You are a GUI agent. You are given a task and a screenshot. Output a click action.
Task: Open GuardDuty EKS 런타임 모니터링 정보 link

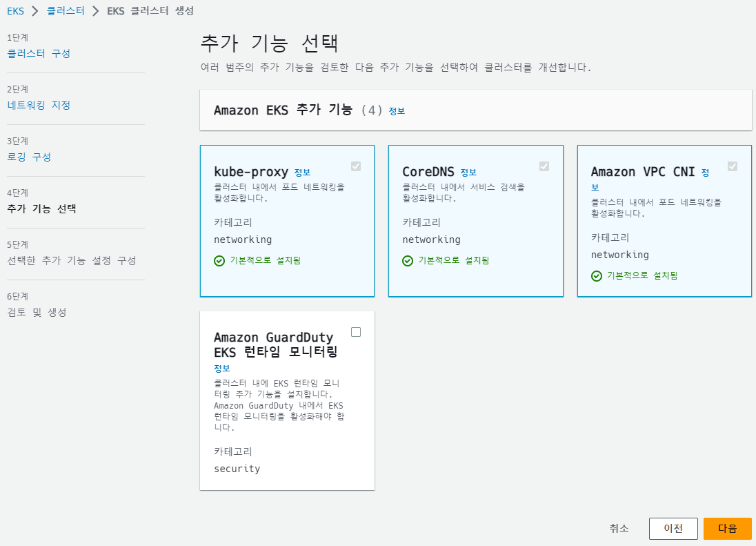pos(222,369)
